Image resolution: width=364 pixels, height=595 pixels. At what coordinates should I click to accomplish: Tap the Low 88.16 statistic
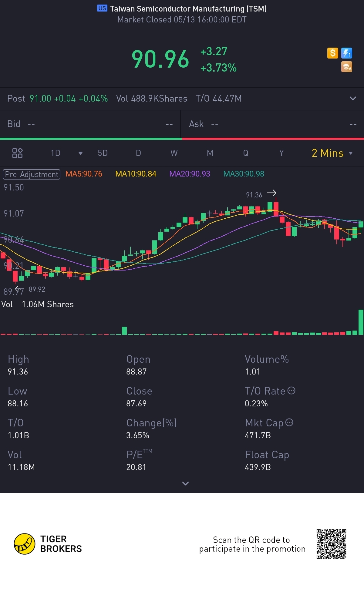[18, 397]
